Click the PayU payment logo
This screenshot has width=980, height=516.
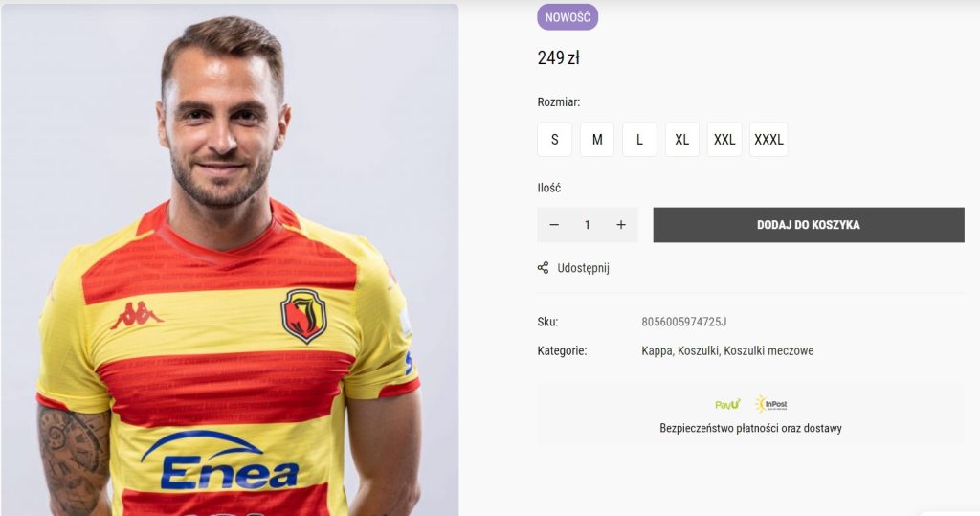pos(728,405)
